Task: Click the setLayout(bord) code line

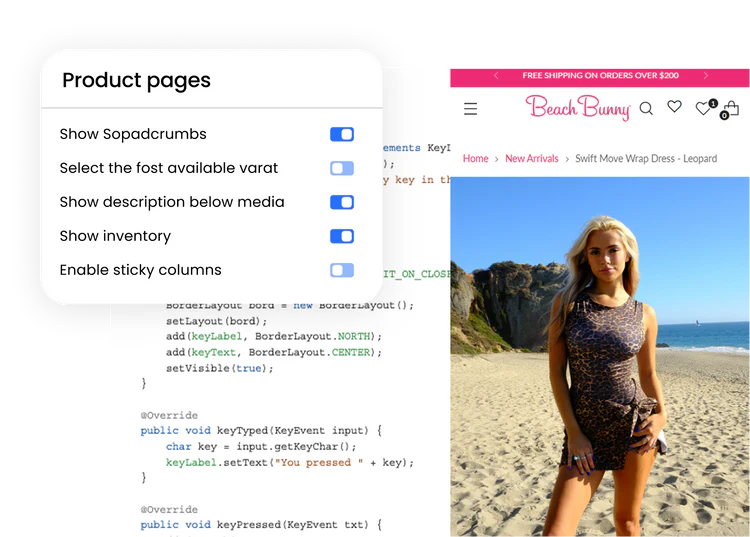Action: (216, 321)
